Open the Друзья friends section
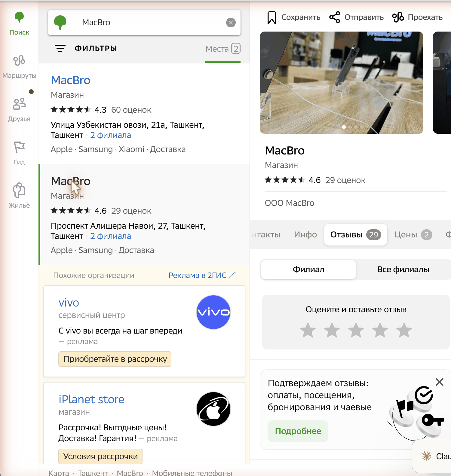This screenshot has width=451, height=476. coord(19,110)
